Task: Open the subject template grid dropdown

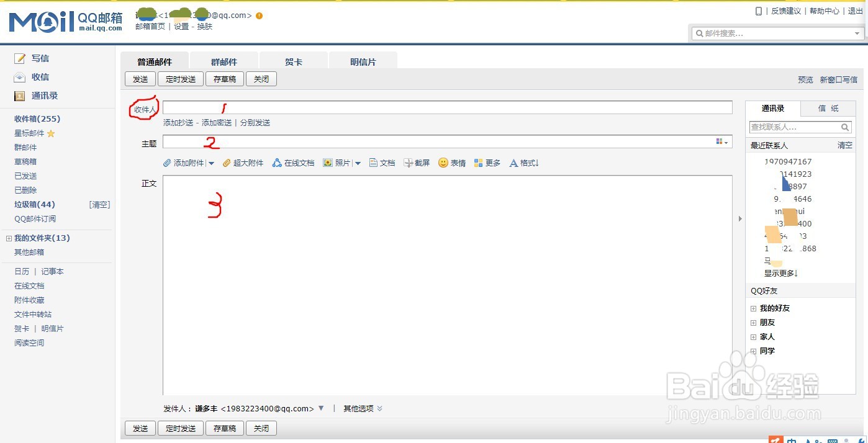Action: [x=721, y=141]
